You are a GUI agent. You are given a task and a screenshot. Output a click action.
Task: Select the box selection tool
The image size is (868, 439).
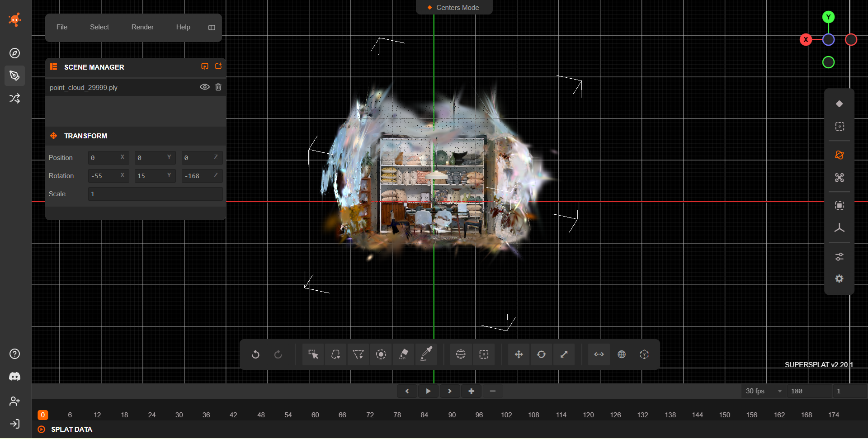pyautogui.click(x=484, y=354)
